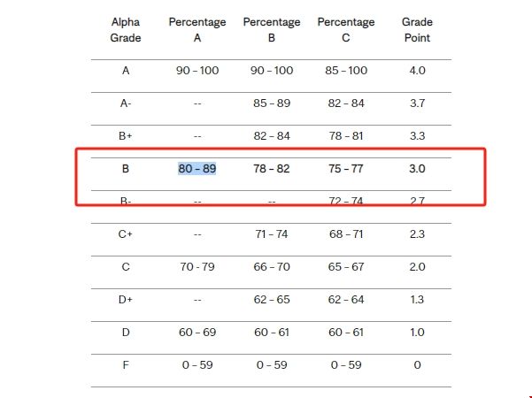Click the 60 - 69 percentage cell
532x398 pixels.
click(197, 333)
